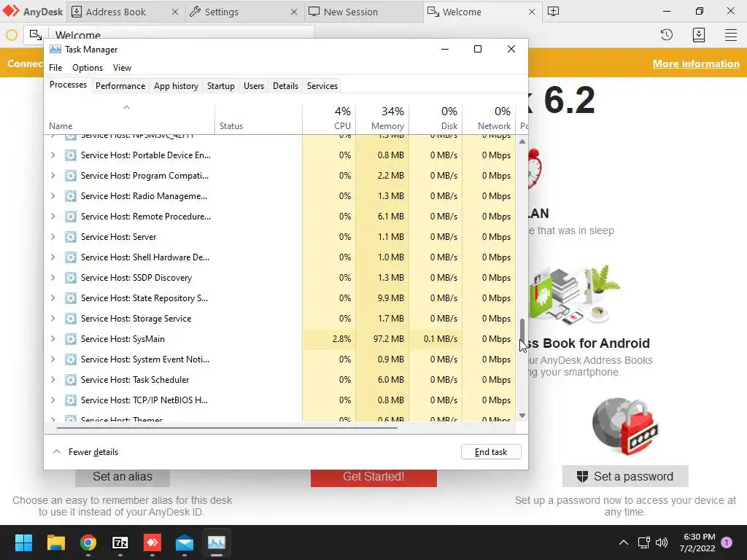Click the End task button
Viewport: 747px width, 560px height.
pos(491,452)
